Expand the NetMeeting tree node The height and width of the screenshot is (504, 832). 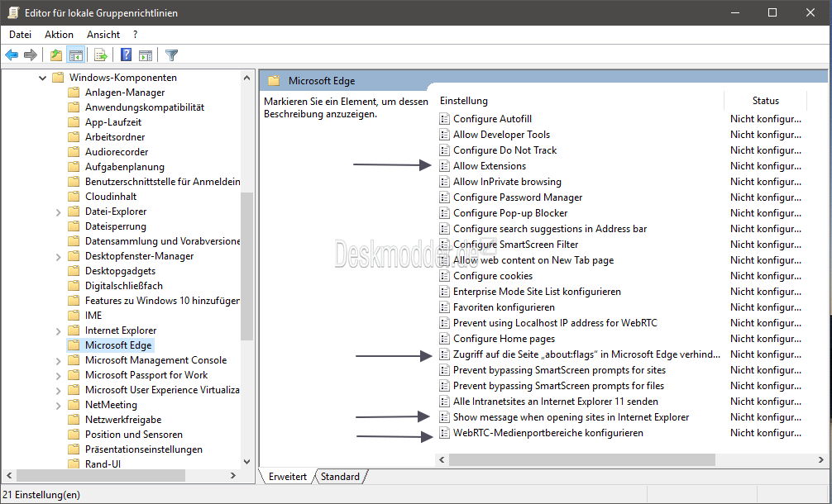59,405
